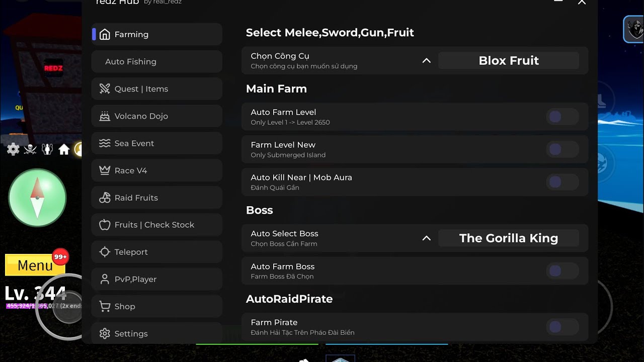This screenshot has height=362, width=644.
Task: Open the Auto Fishing tab
Action: pos(157,61)
